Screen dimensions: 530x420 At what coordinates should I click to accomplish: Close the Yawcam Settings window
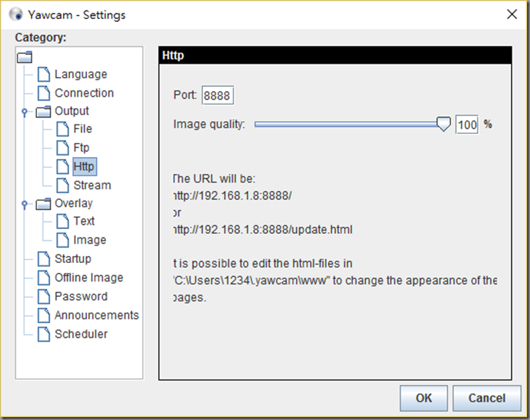point(512,14)
